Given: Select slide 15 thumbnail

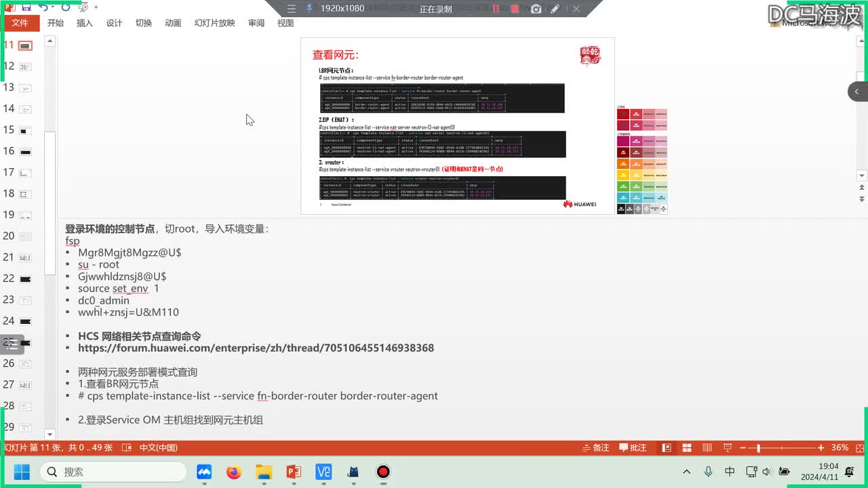Looking at the screenshot, I should point(25,130).
